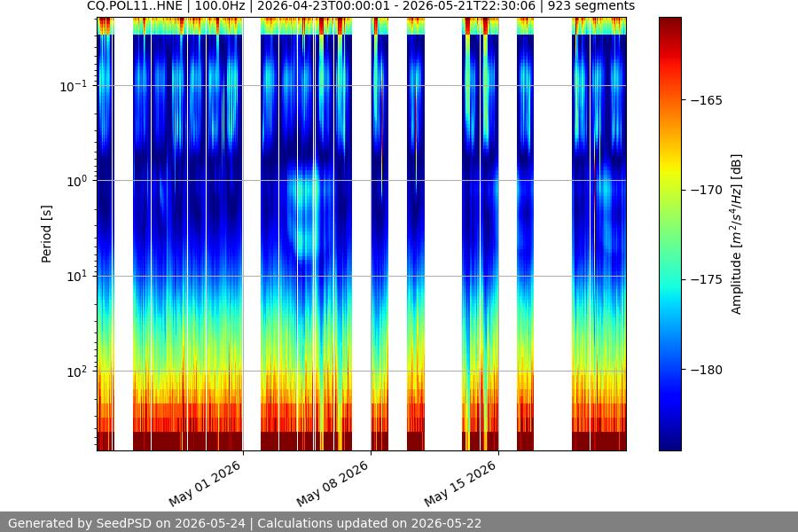Click the 10² period tick label
Image resolution: width=798 pixels, height=532 pixels.
[x=76, y=372]
